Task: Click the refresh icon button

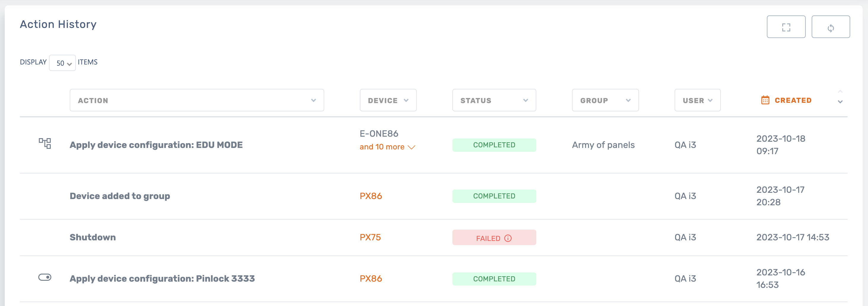Action: click(830, 27)
